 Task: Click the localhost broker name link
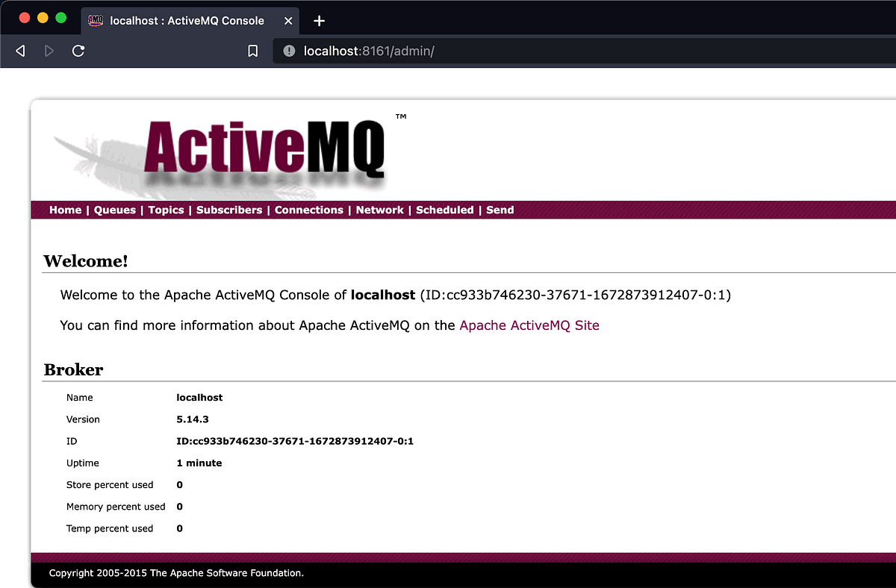click(382, 295)
